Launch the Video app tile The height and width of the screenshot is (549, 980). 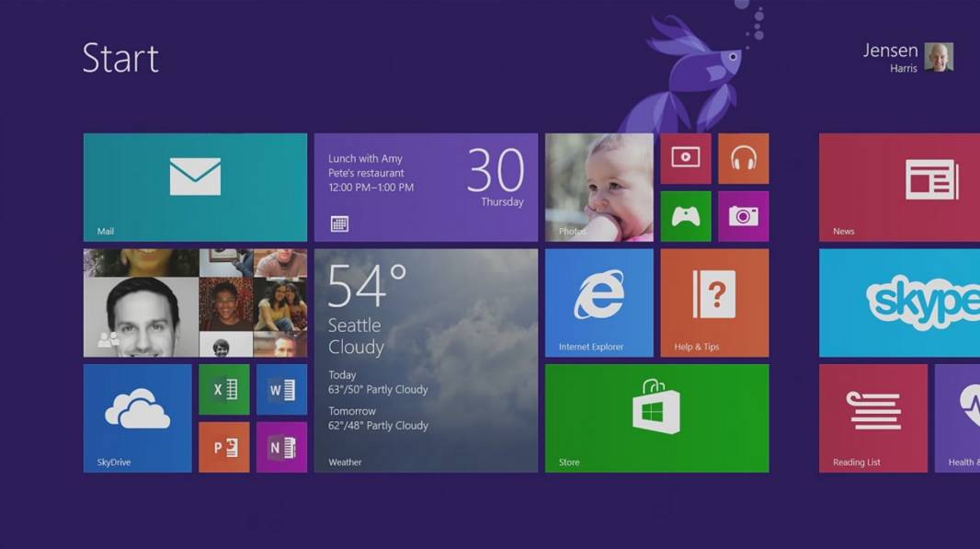[x=686, y=158]
